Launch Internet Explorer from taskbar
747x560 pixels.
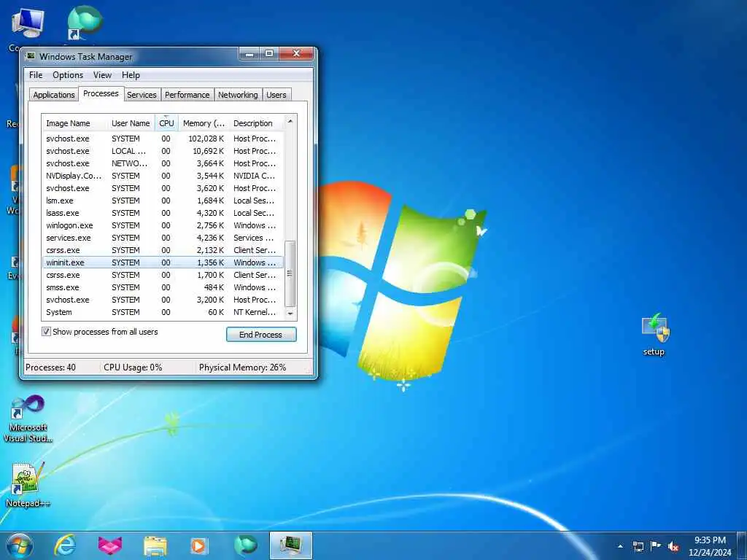coord(65,545)
